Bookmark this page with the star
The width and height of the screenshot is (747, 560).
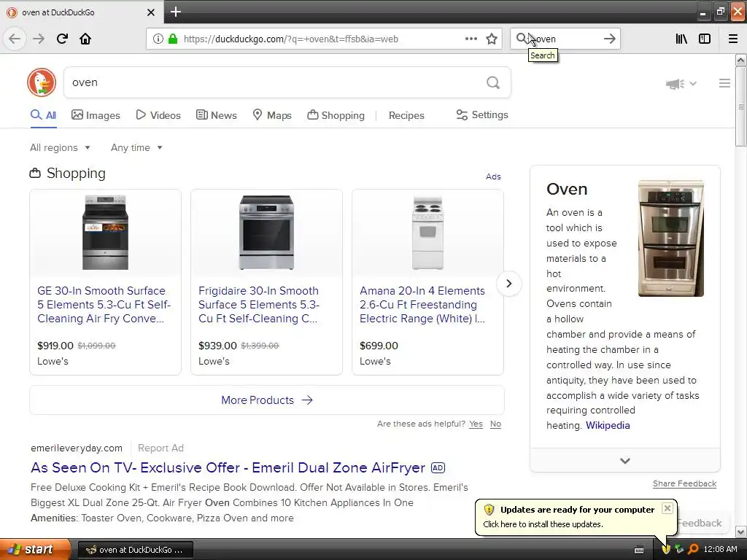(x=492, y=39)
